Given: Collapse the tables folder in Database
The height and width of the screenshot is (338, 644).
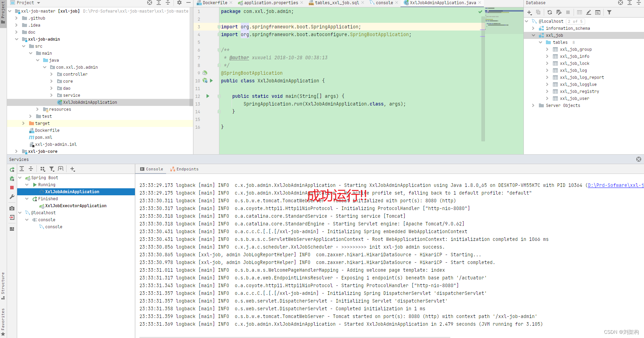Looking at the screenshot, I should tap(540, 42).
